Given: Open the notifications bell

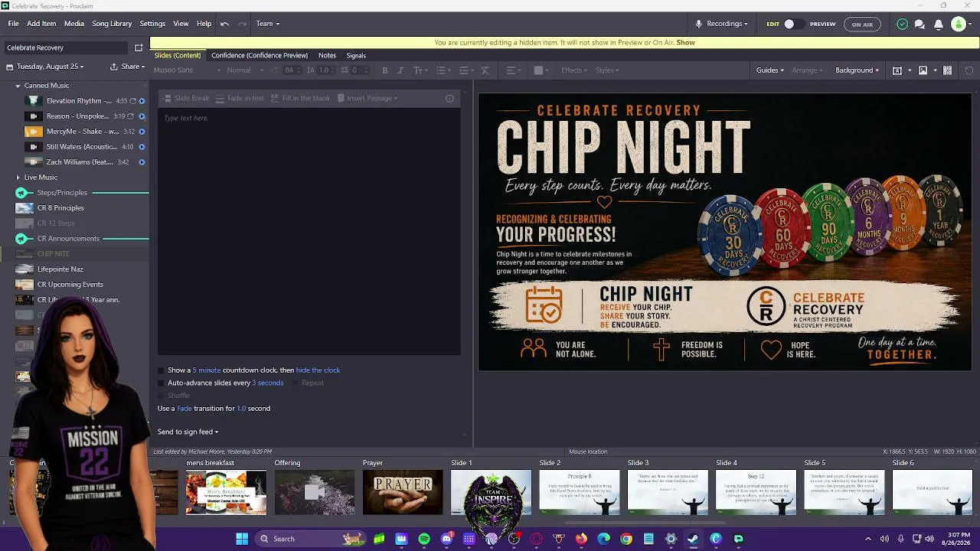Looking at the screenshot, I should pyautogui.click(x=938, y=24).
